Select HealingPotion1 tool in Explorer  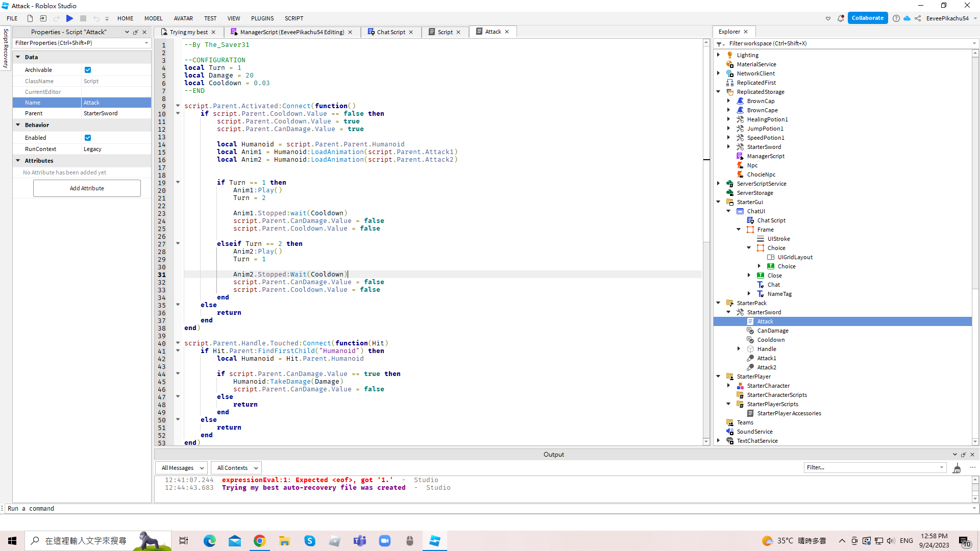tap(767, 119)
